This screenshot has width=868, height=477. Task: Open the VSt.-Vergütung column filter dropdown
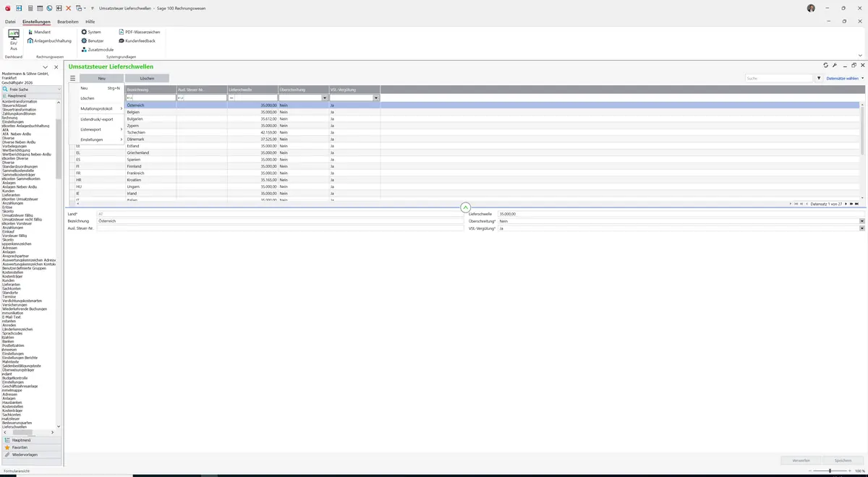376,98
